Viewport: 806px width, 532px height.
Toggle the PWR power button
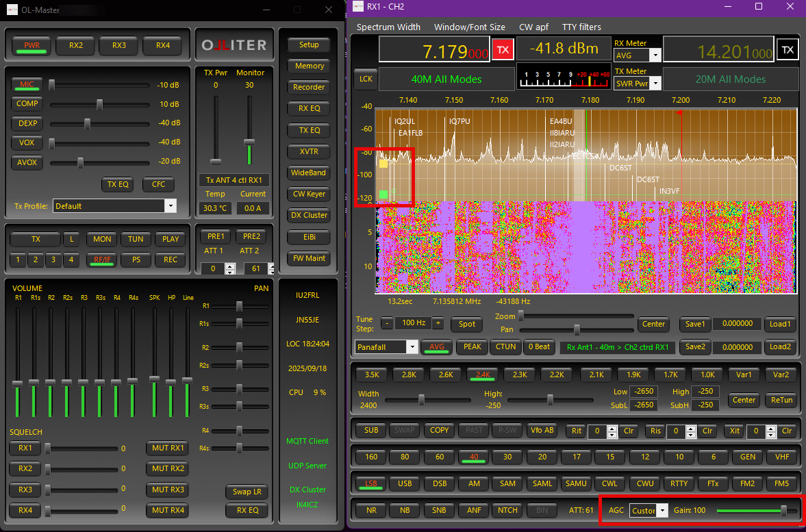click(x=32, y=46)
